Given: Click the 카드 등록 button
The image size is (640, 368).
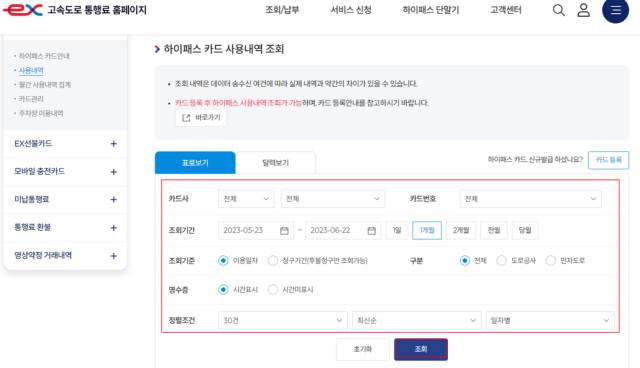Looking at the screenshot, I should coord(608,160).
